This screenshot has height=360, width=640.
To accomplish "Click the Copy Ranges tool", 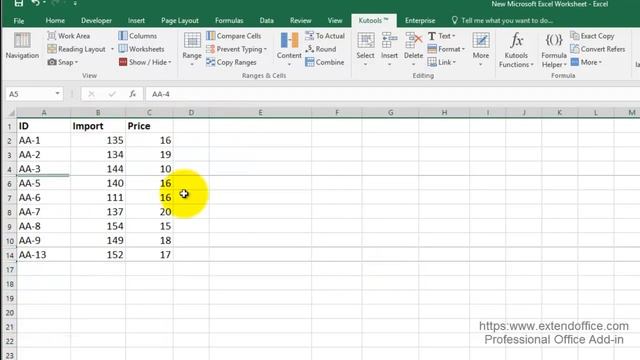I will pos(231,62).
